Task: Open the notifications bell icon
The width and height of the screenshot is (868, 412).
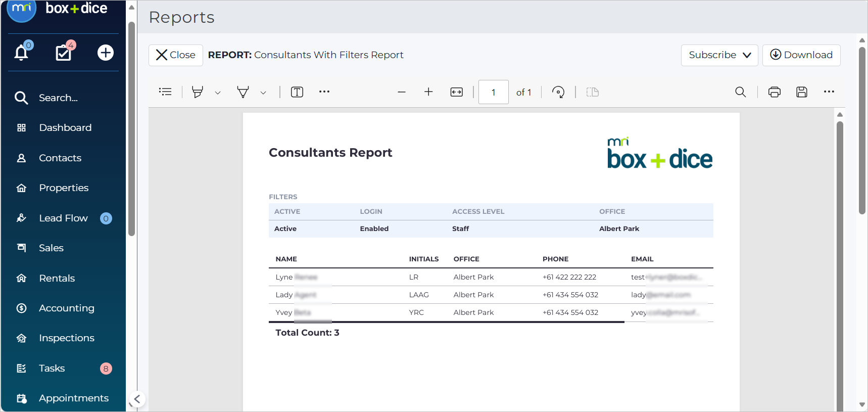Action: [21, 53]
